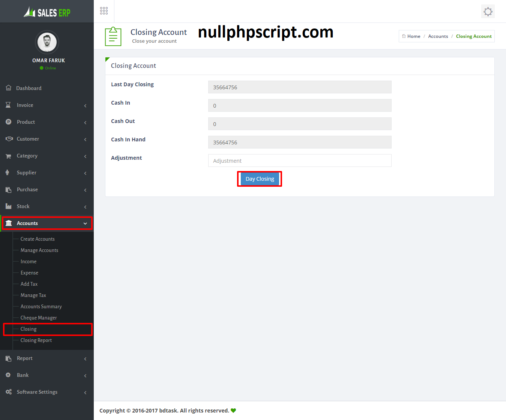Click the Customer handshake icon

click(9, 139)
